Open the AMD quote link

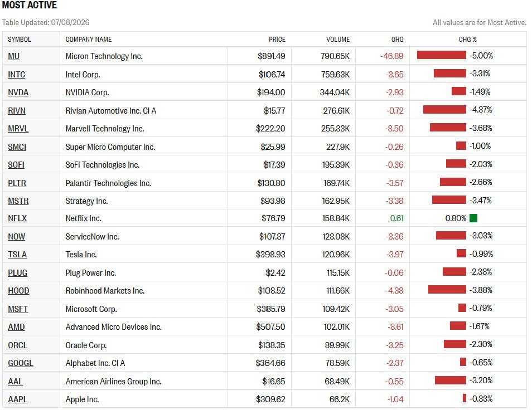point(16,327)
